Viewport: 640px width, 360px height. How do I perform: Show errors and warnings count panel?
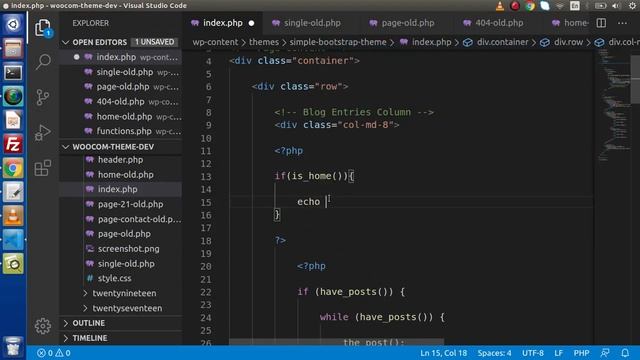[x=53, y=353]
